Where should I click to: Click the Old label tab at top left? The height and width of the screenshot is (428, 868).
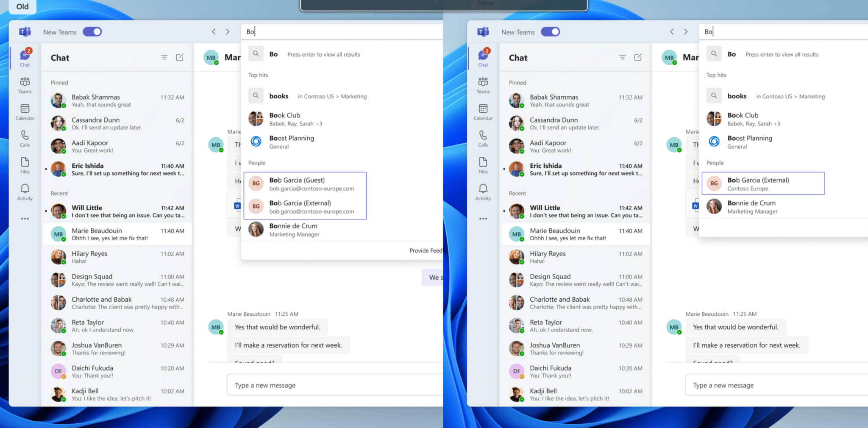click(22, 6)
